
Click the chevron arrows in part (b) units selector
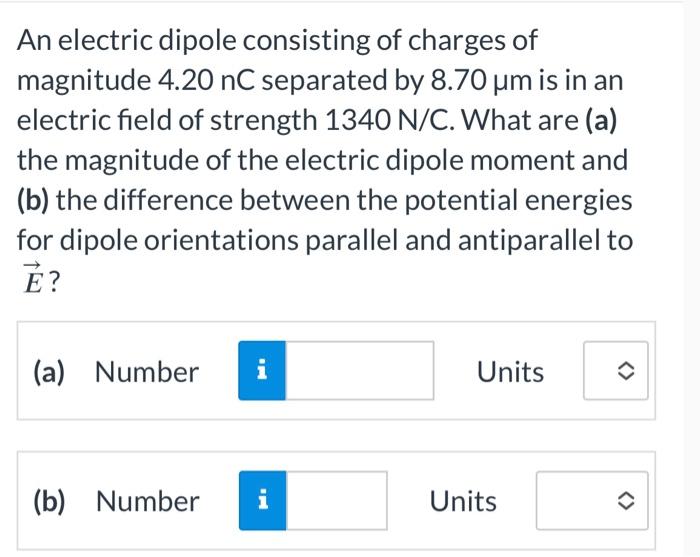tap(625, 501)
